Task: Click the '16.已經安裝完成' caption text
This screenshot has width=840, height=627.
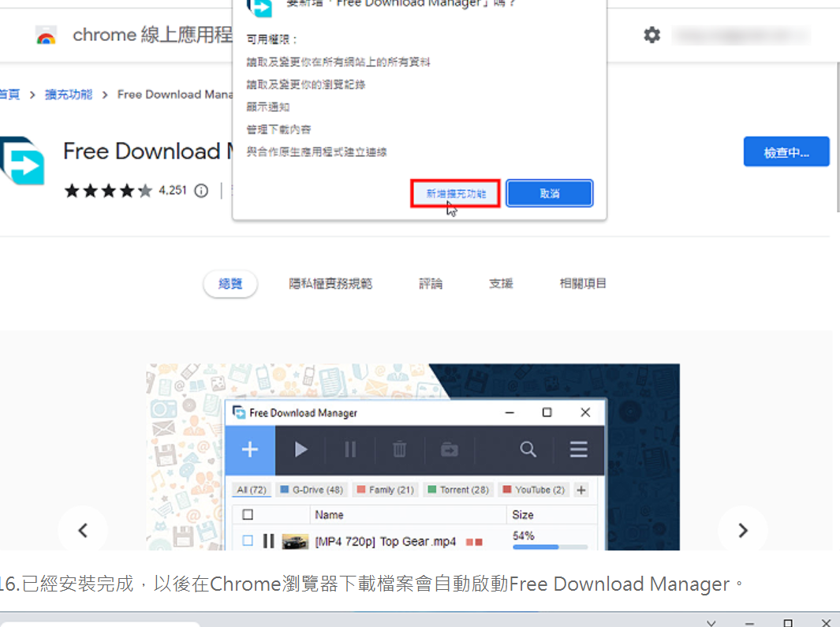Action: [67, 584]
